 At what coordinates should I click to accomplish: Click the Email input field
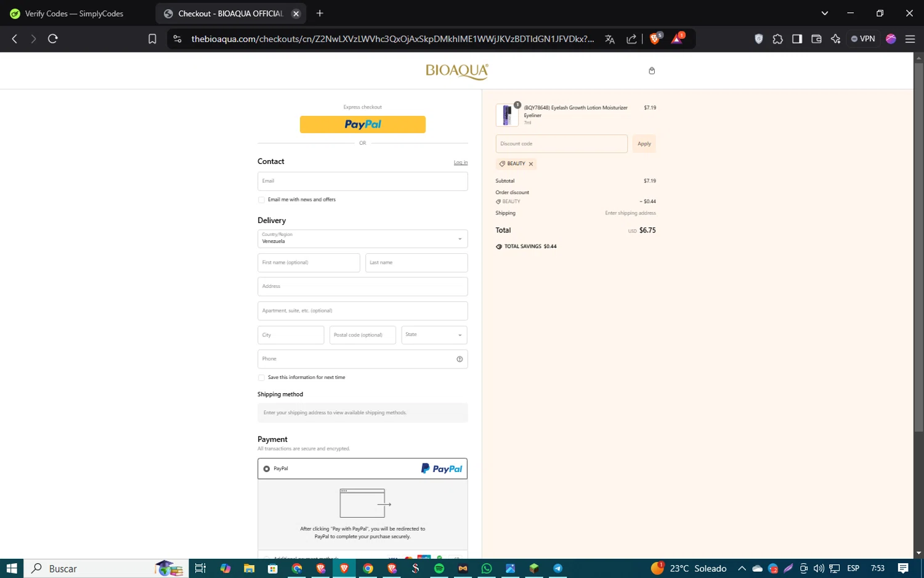click(x=363, y=181)
